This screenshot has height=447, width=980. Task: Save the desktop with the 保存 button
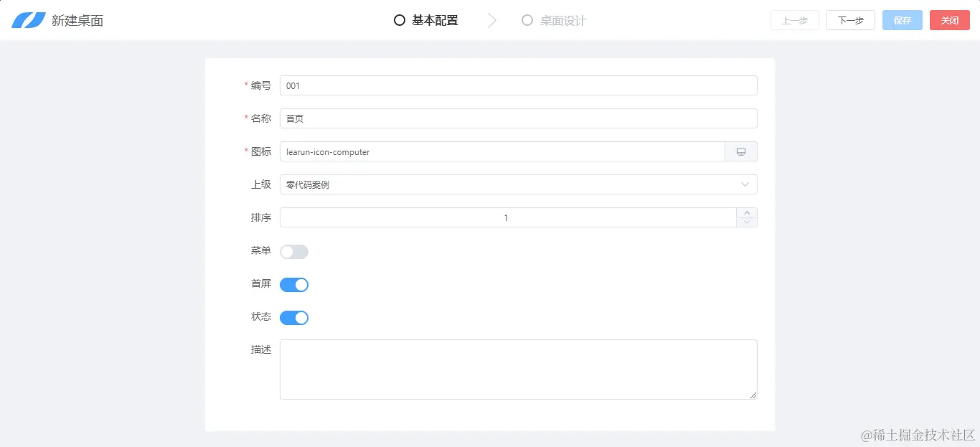902,20
